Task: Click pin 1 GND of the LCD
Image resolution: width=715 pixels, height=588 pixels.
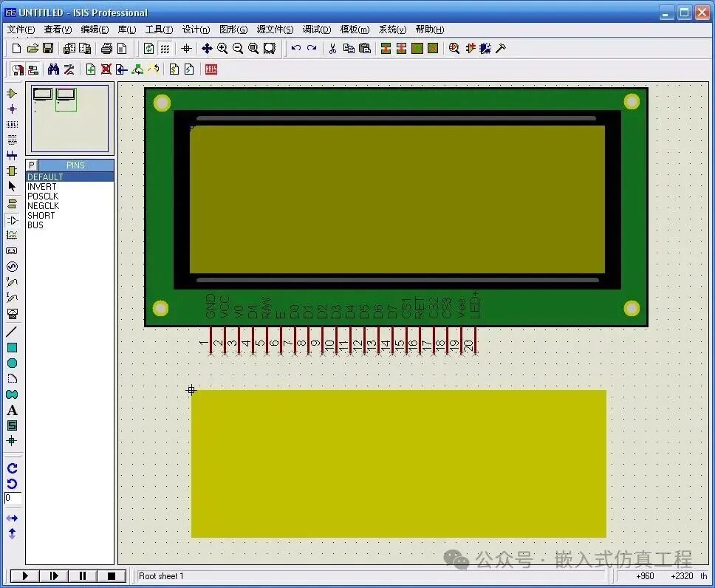Action: [x=211, y=341]
